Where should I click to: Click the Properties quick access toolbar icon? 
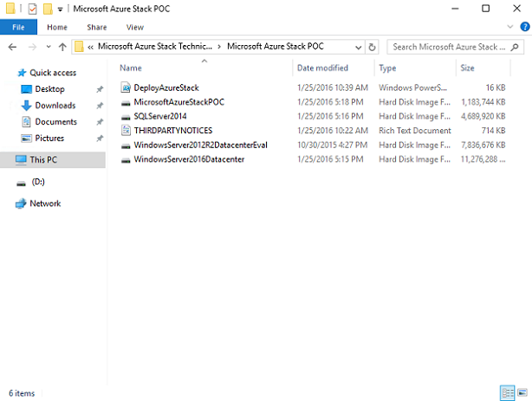tap(32, 9)
